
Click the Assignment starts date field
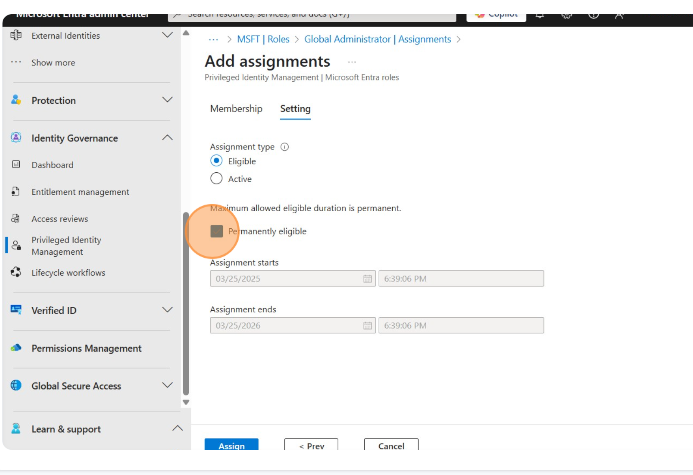tap(293, 278)
